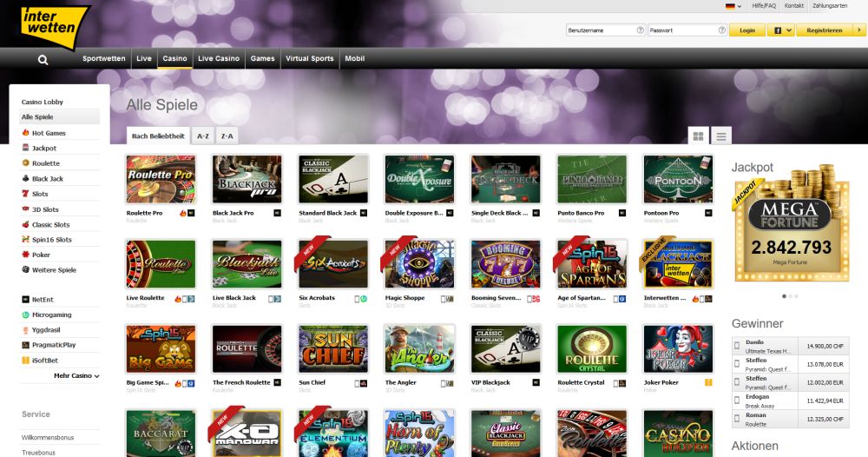The height and width of the screenshot is (457, 868).
Task: Launch Punto Banco Pro game
Action: coord(592,180)
